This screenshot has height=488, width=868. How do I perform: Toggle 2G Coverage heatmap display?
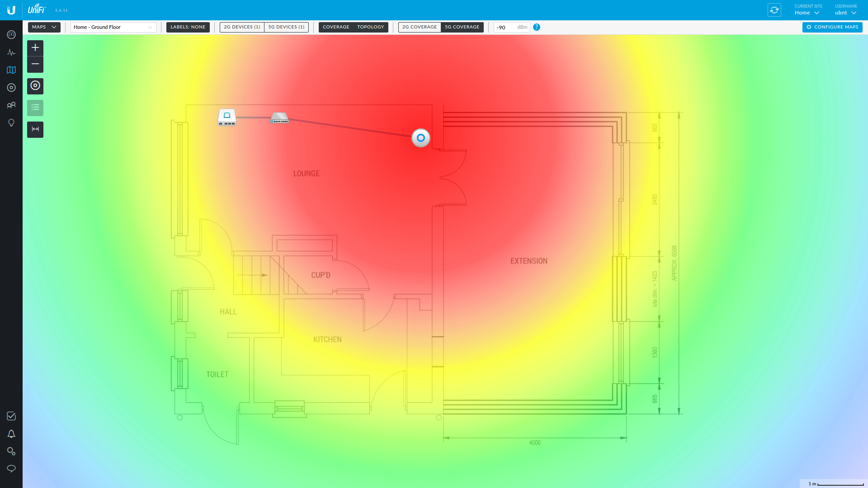pos(419,27)
